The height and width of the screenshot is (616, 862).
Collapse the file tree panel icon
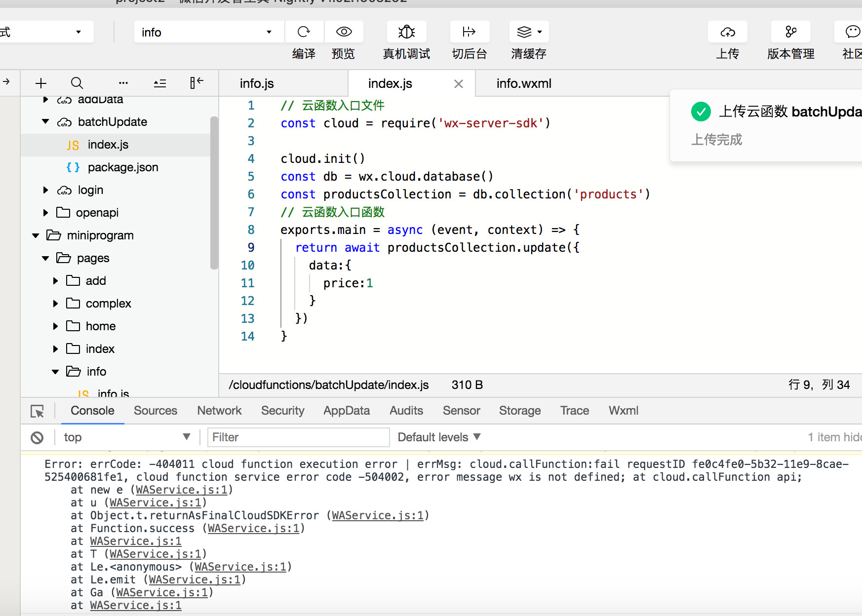196,83
